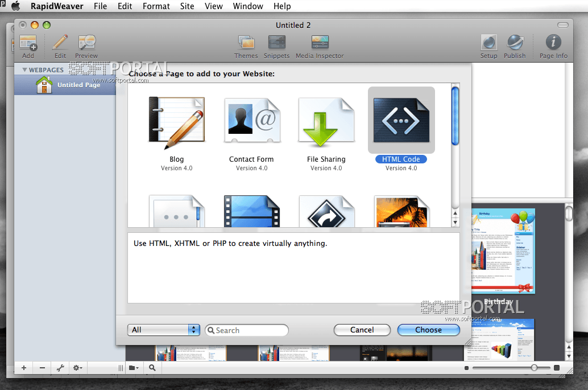Screen dimensions: 588x390
Task: Open the Edit menu
Action: pos(125,6)
